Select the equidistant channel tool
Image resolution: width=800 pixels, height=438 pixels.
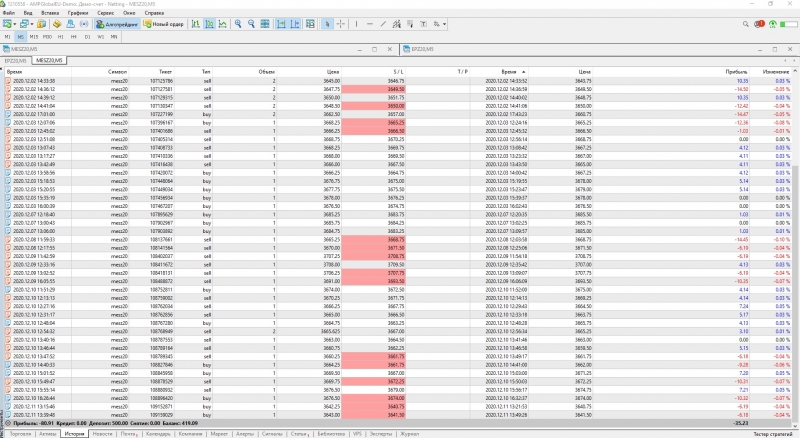pyautogui.click(x=396, y=24)
